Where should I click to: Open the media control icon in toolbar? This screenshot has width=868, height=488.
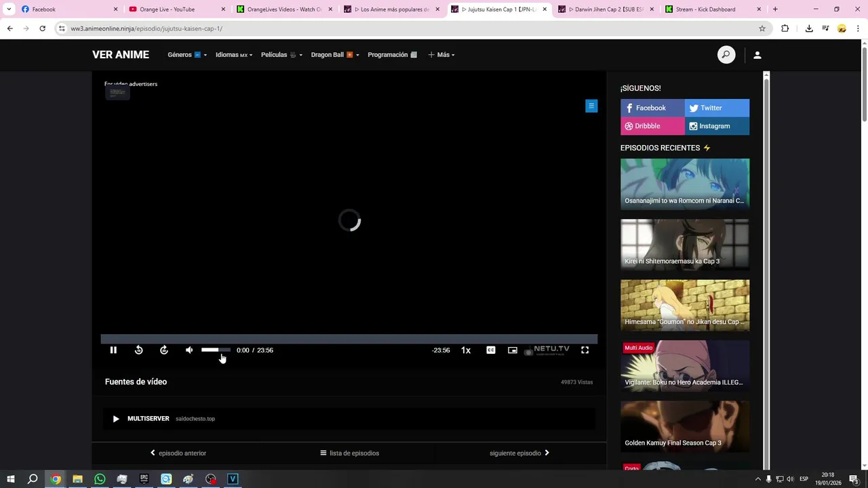[825, 28]
